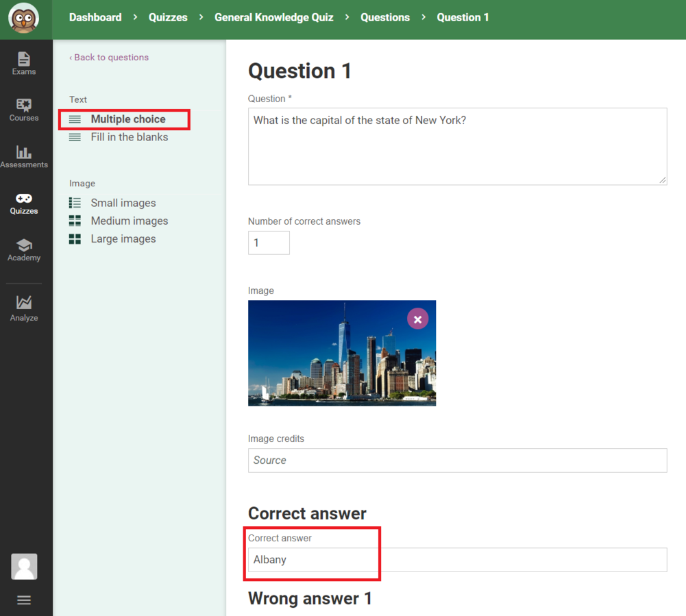Open the Exams section in the sidebar
This screenshot has height=616, width=686.
click(x=24, y=63)
